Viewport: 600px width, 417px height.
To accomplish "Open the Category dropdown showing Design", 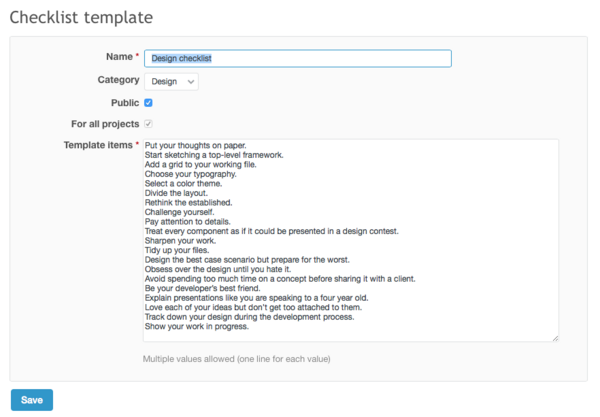I will point(171,81).
